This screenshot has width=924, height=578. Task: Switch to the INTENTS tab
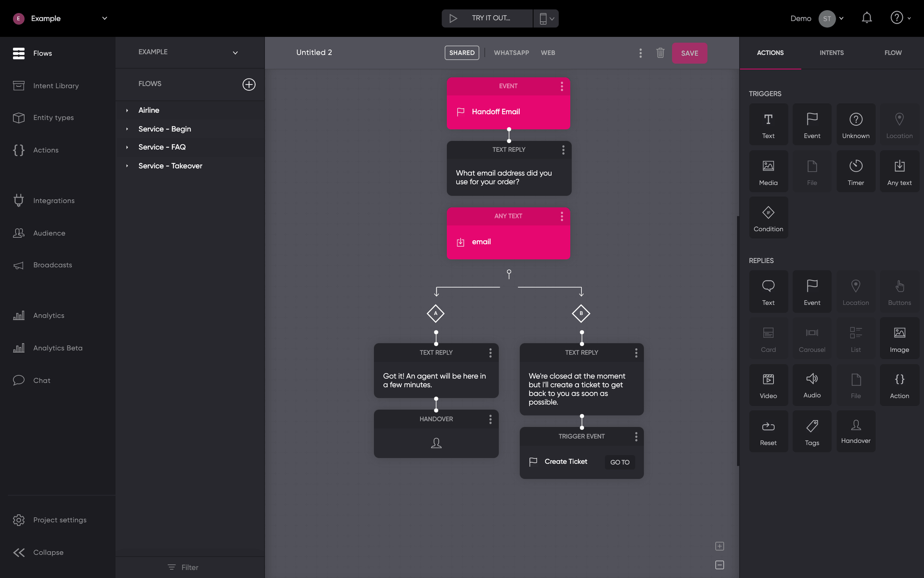click(831, 53)
